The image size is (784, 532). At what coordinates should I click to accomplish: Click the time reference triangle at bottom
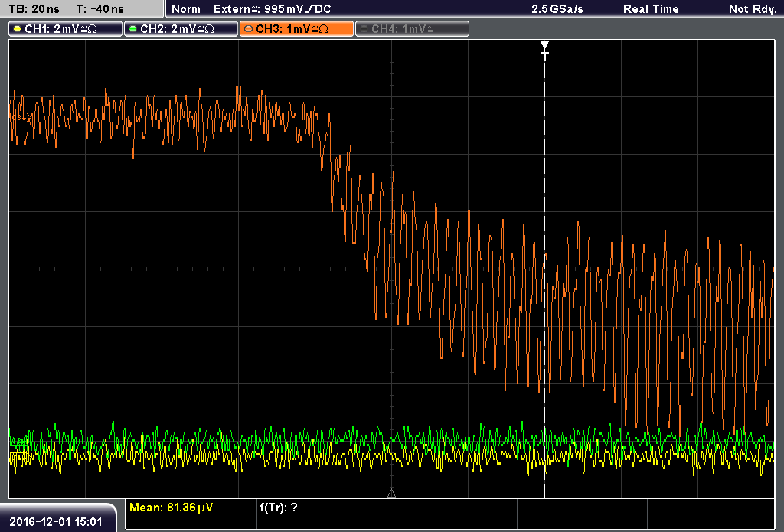click(391, 493)
